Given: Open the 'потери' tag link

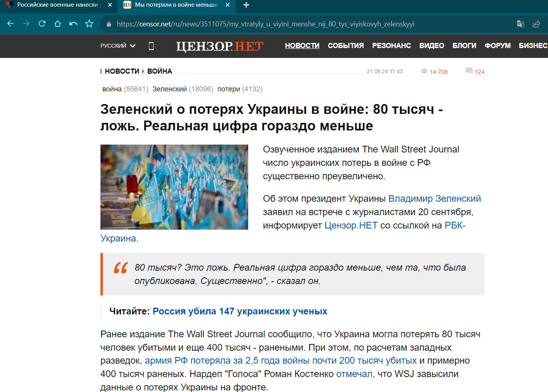Looking at the screenshot, I should click(x=228, y=89).
